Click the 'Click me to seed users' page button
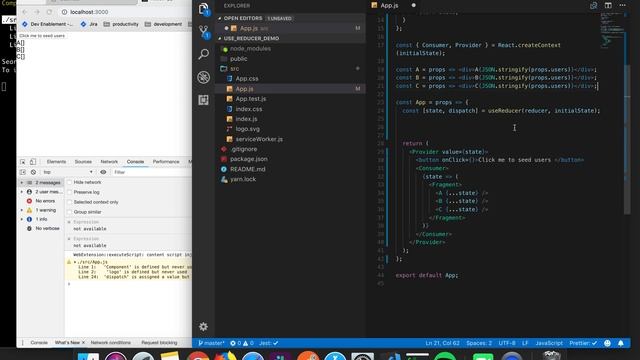 pos(42,36)
